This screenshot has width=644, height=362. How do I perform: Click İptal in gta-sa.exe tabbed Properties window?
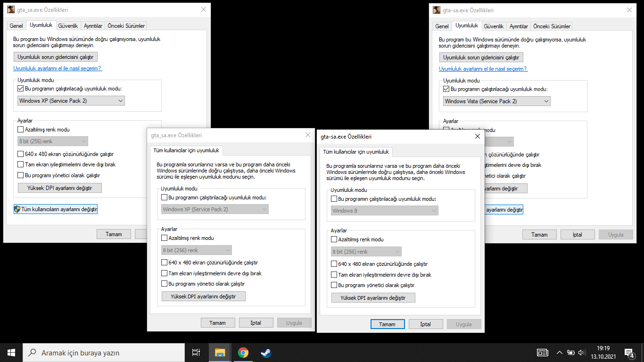[578, 235]
